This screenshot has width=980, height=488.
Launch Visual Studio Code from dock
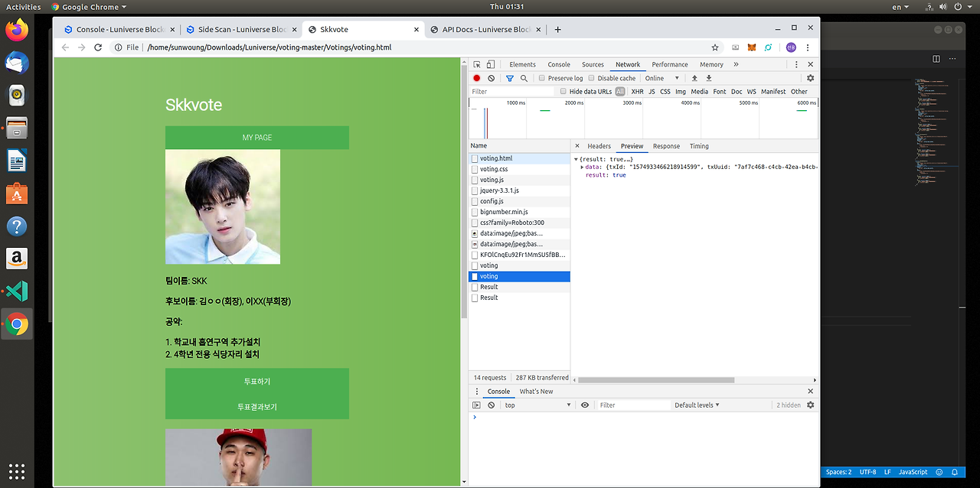[x=16, y=291]
